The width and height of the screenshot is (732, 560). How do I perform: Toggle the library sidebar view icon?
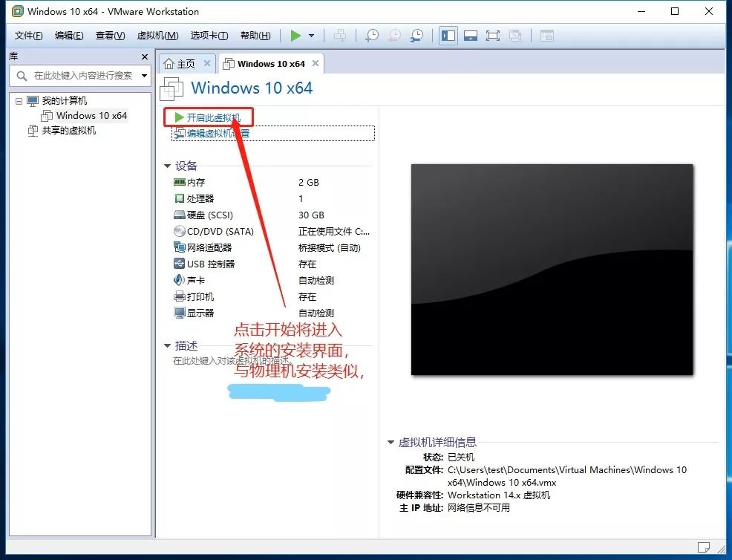448,36
